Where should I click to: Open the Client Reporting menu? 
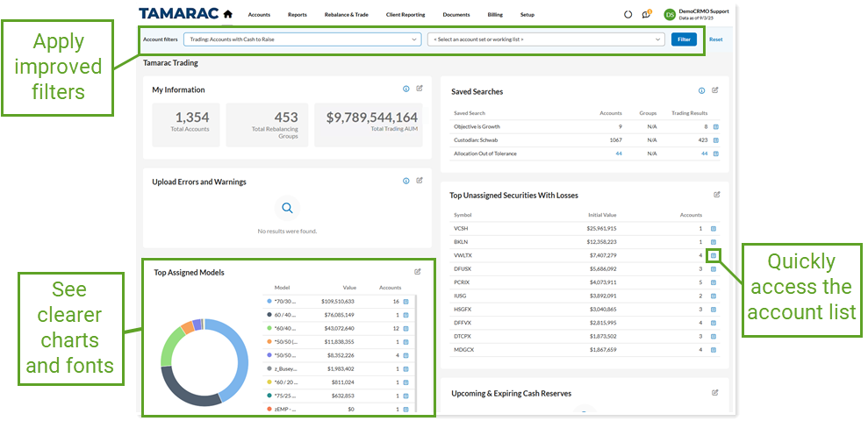[405, 15]
